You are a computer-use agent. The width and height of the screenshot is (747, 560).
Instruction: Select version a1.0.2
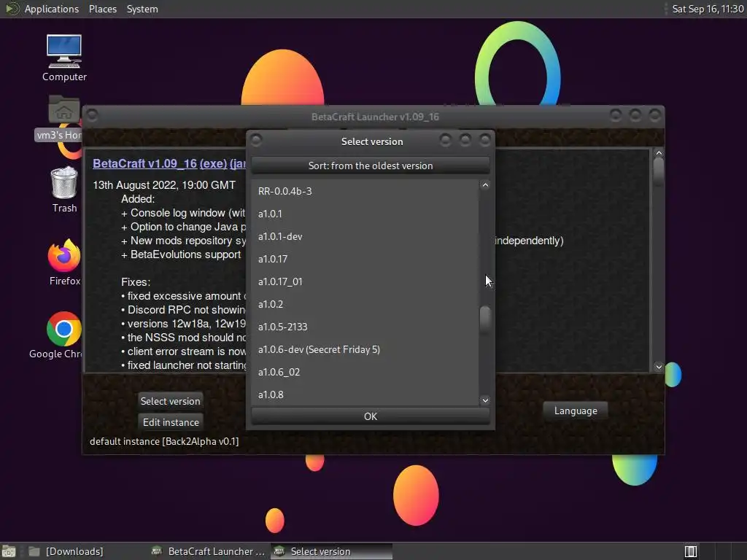pos(365,304)
